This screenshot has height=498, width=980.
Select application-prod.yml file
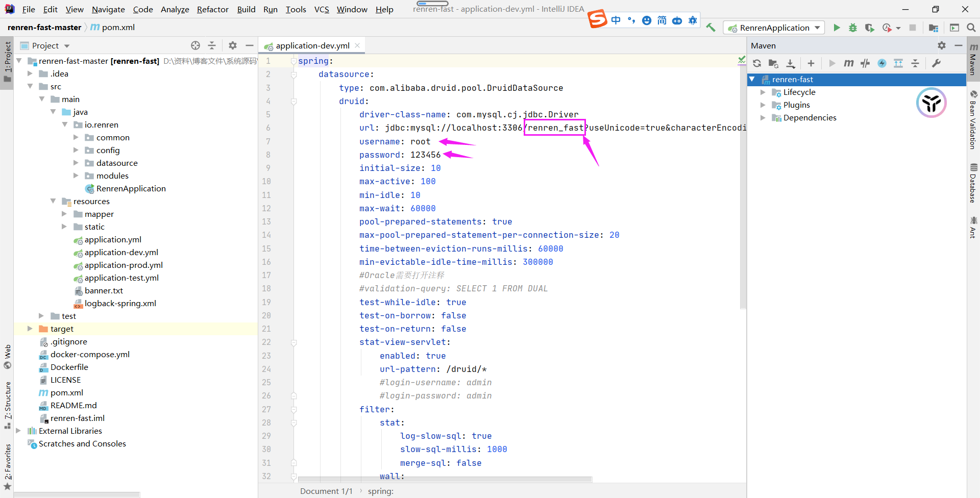(x=124, y=265)
